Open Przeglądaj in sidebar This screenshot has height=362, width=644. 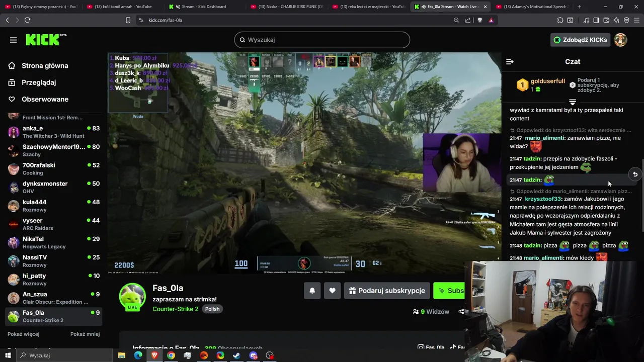coord(39,82)
